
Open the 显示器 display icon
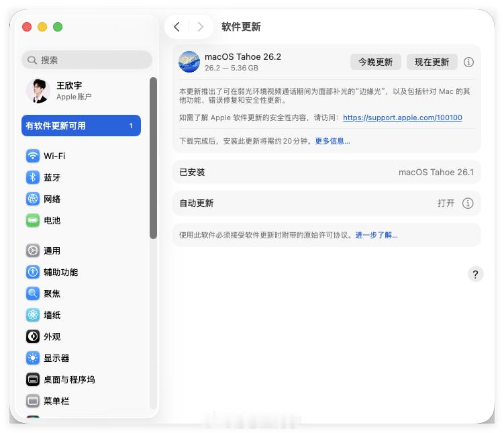pos(33,358)
